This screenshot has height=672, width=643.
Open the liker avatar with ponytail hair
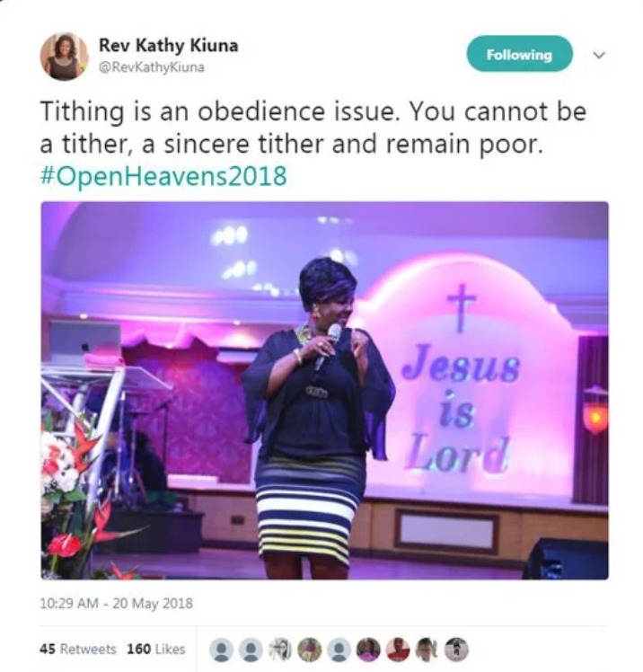click(x=427, y=650)
